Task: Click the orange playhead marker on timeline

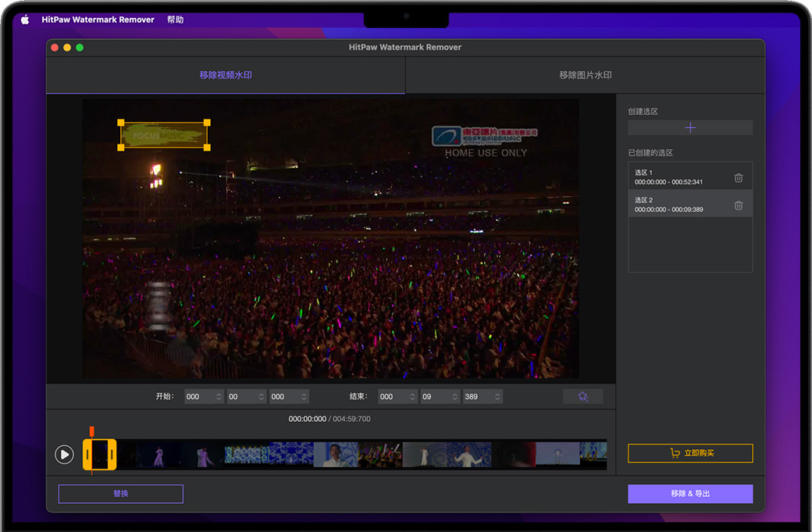Action: point(91,431)
